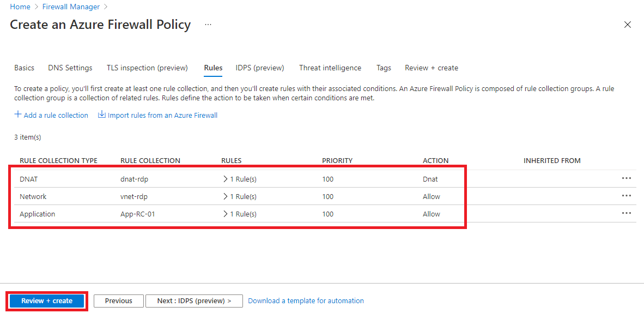Open more options for the vnet-rdp row
Viewport: 644px width, 313px height.
click(x=626, y=196)
